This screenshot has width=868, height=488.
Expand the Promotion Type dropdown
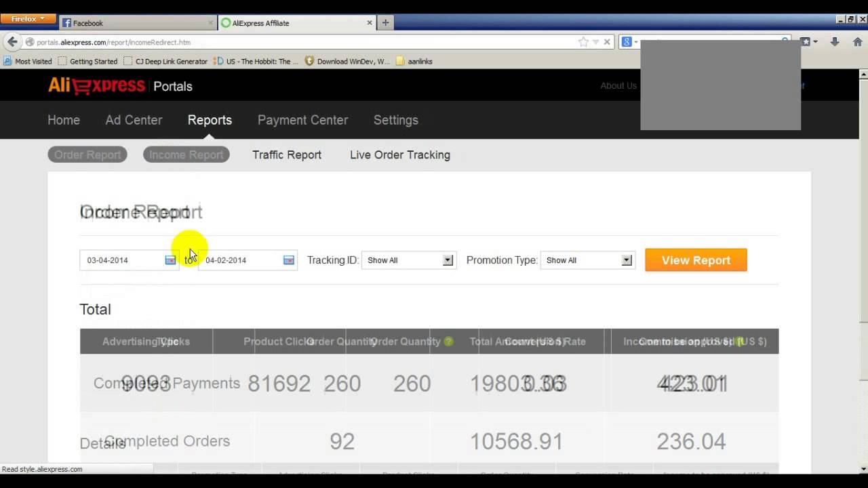coord(588,260)
